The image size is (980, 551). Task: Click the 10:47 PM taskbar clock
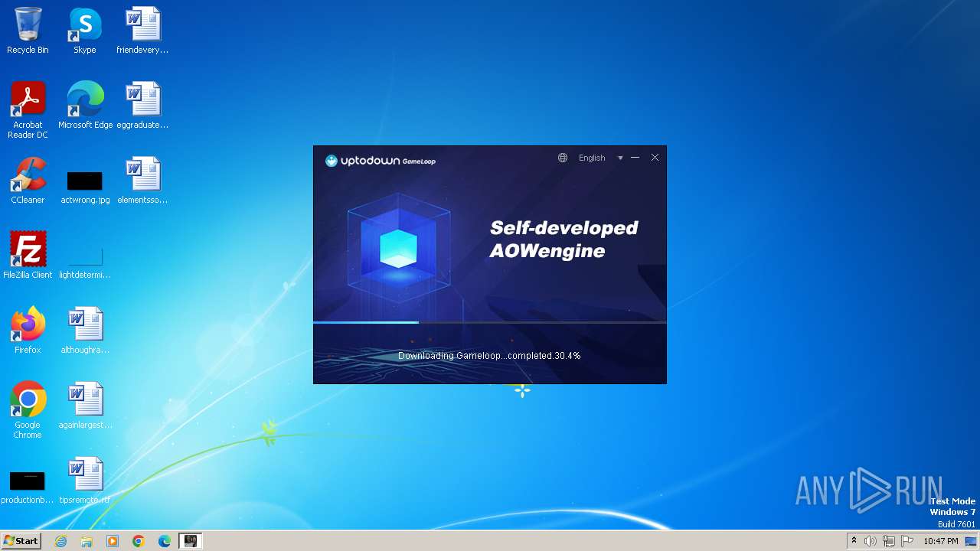pyautogui.click(x=941, y=541)
